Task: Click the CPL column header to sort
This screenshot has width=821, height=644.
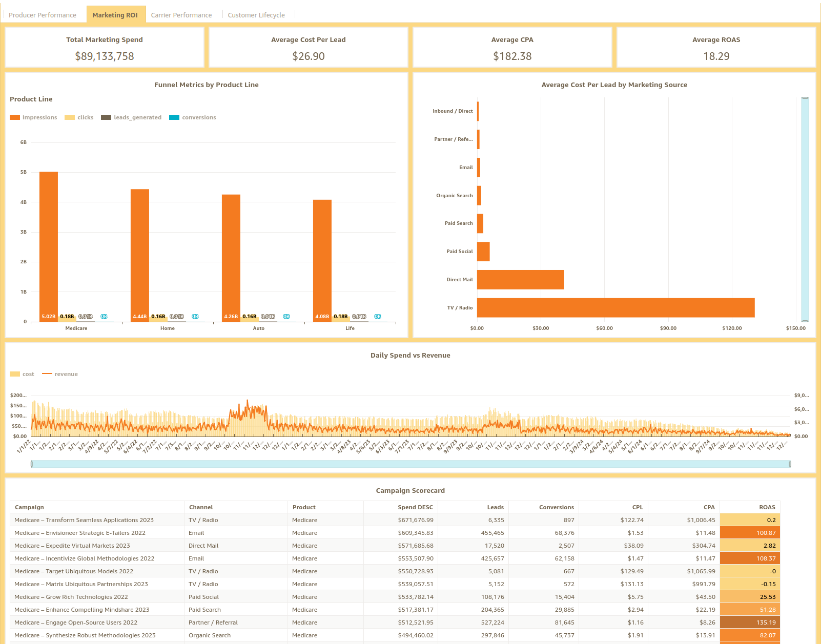Action: pyautogui.click(x=637, y=507)
